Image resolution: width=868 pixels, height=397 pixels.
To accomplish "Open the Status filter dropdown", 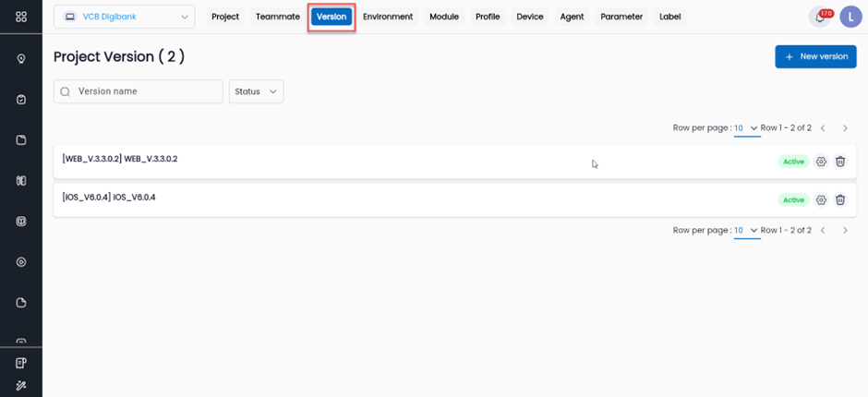I will click(x=255, y=91).
